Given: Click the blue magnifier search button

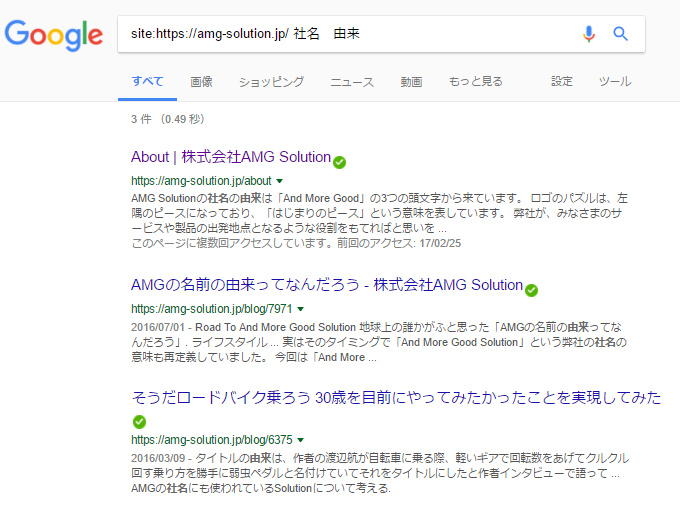Looking at the screenshot, I should tap(620, 34).
